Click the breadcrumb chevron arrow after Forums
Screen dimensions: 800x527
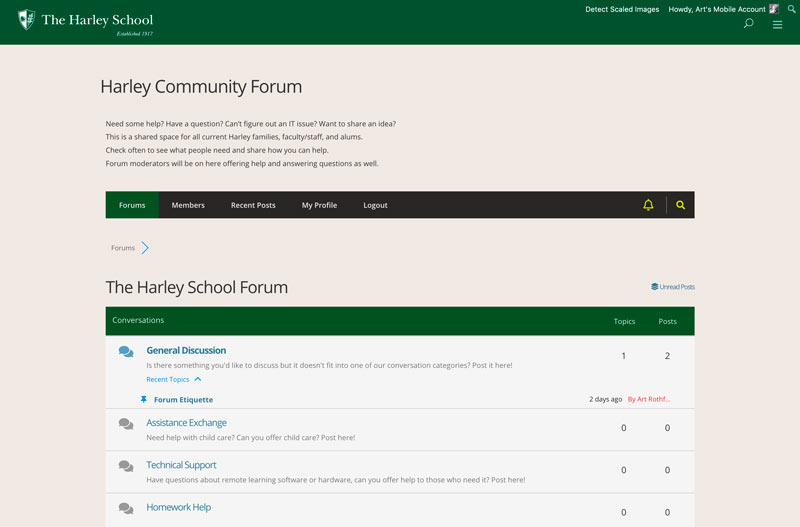pyautogui.click(x=145, y=248)
